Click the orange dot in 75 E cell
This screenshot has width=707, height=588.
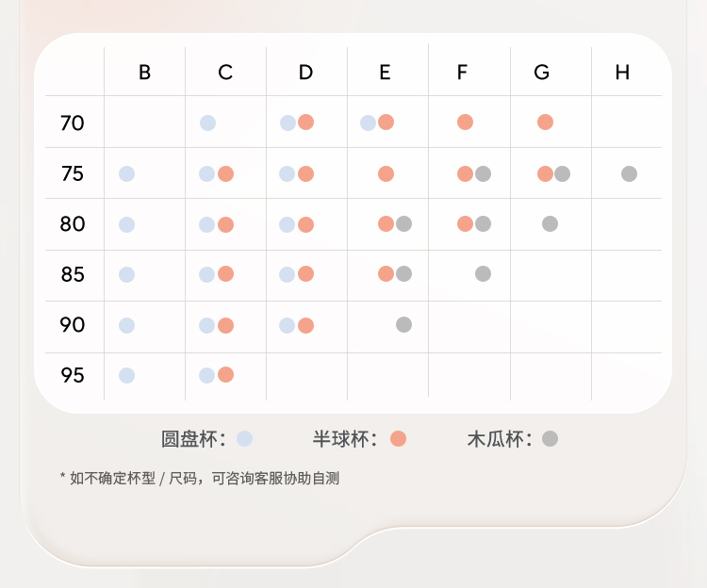pyautogui.click(x=386, y=173)
